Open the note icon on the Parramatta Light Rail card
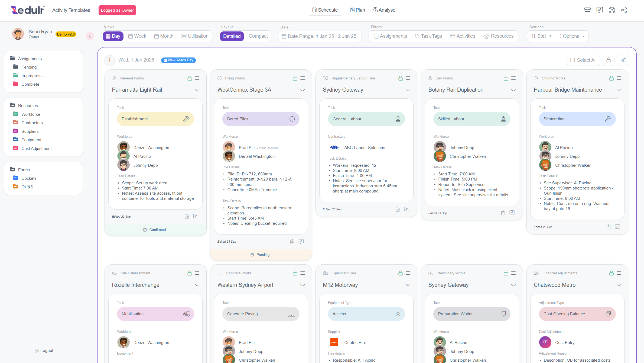 click(x=196, y=216)
